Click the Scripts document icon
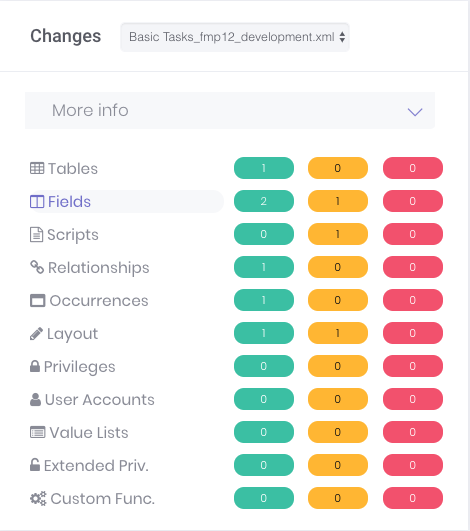470x531 pixels. click(36, 235)
